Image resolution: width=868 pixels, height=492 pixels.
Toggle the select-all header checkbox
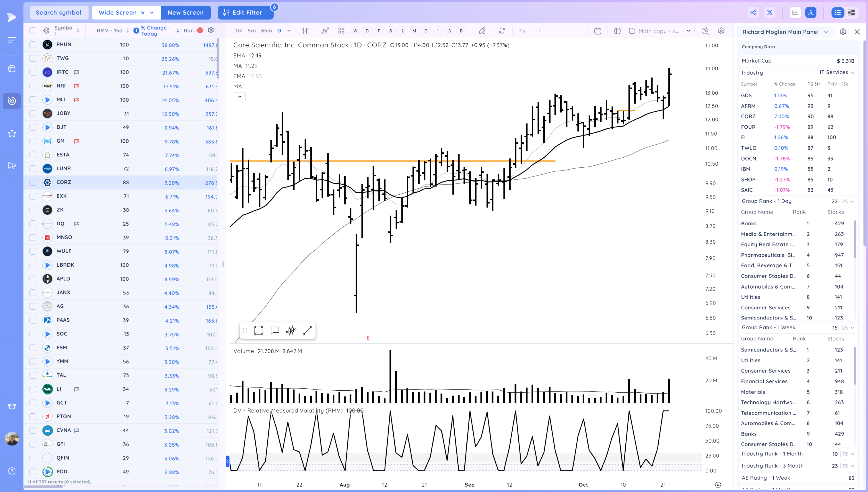click(33, 31)
